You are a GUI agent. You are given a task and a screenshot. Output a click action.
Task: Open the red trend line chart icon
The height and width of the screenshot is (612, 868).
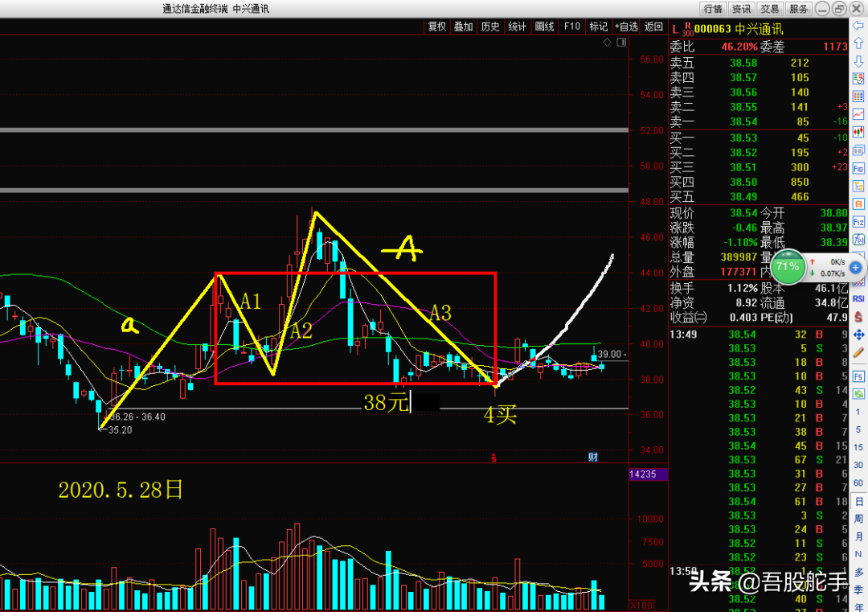[x=858, y=114]
